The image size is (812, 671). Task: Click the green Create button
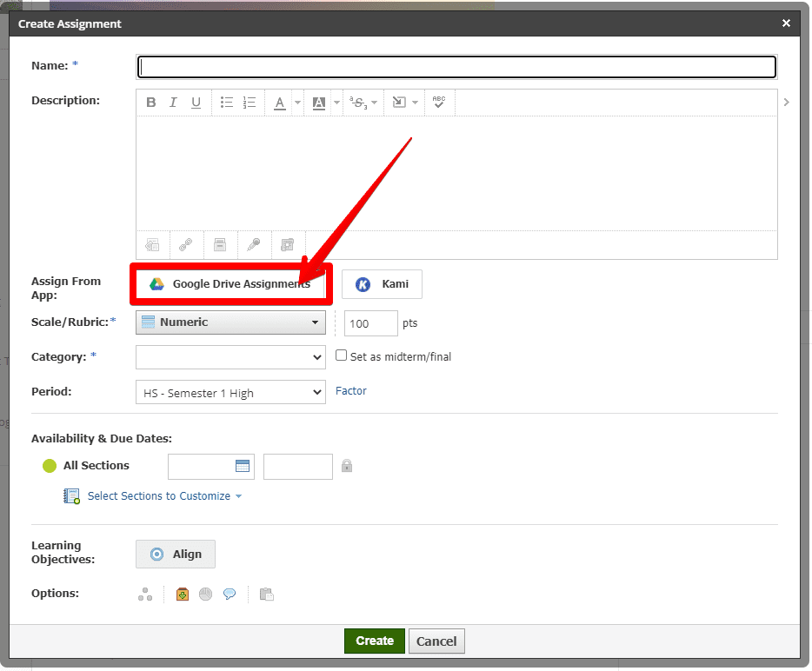click(375, 641)
